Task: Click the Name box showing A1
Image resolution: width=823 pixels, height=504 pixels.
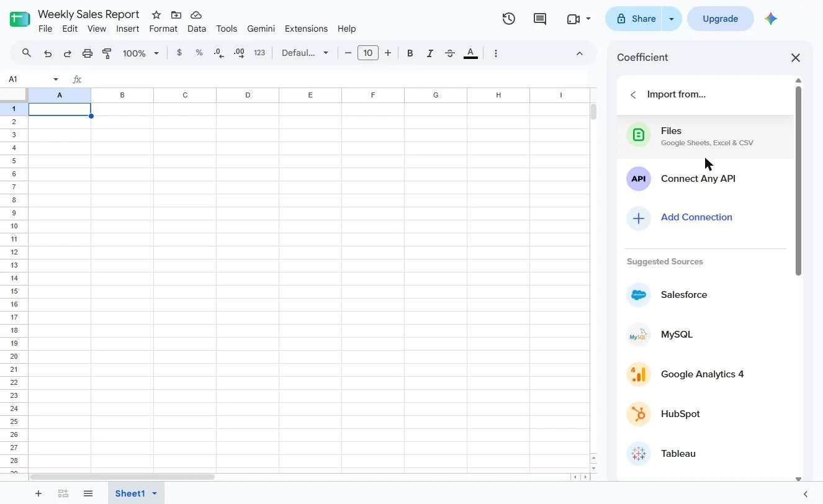Action: (33, 79)
